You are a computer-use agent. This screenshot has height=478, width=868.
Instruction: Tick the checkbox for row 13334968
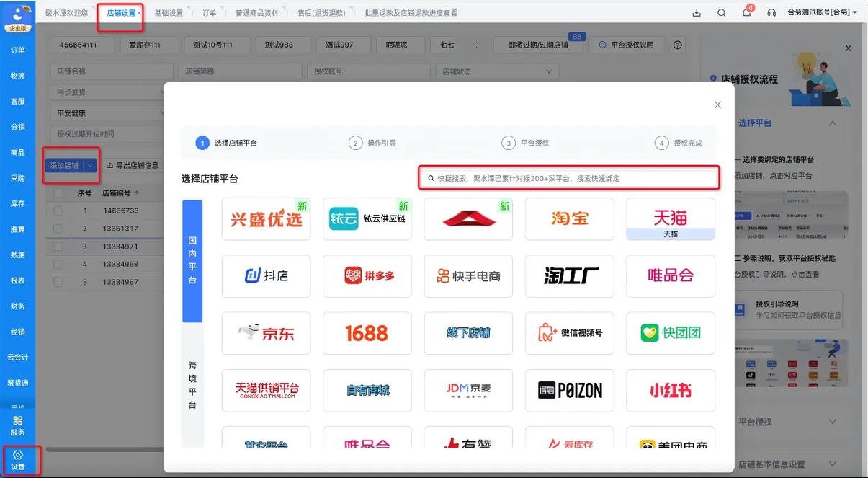click(x=58, y=264)
